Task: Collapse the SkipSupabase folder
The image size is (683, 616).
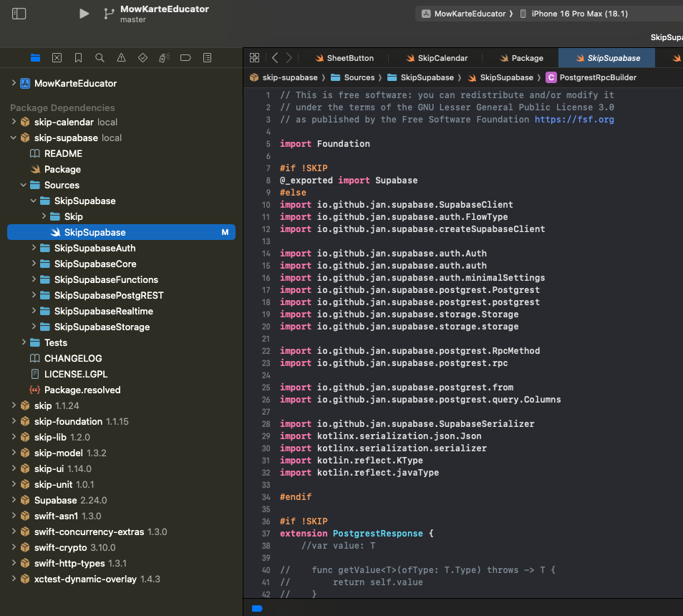Action: [34, 201]
